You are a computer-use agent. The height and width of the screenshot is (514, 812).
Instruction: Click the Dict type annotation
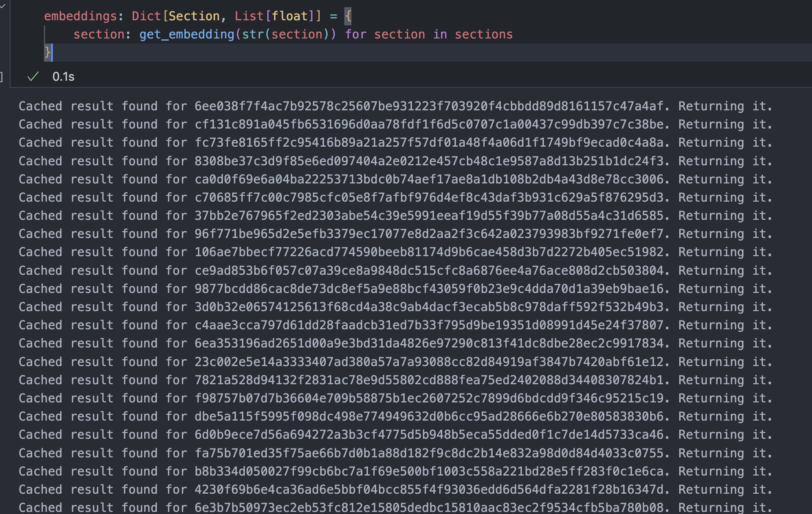[146, 16]
